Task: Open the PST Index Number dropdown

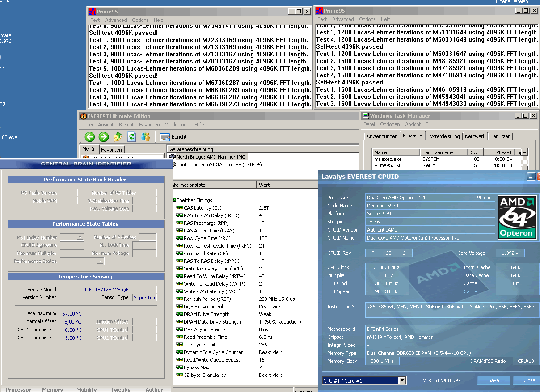Action: (80, 237)
